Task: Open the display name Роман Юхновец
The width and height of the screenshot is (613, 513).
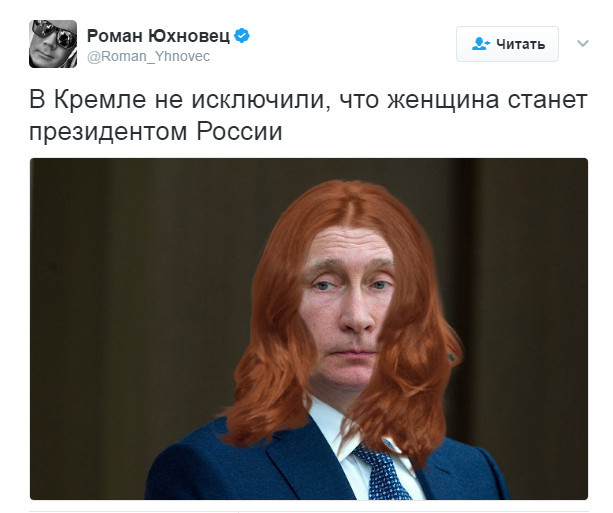Action: click(158, 36)
